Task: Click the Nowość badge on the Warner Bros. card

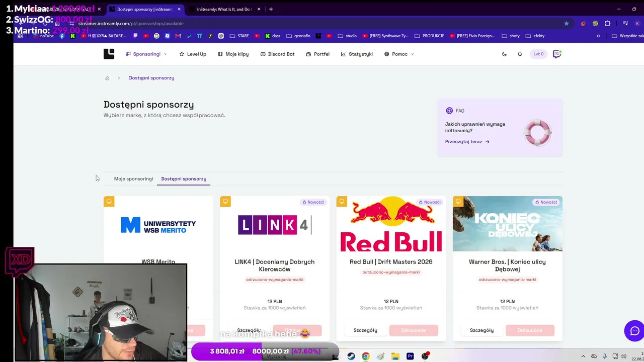Action: tap(546, 202)
